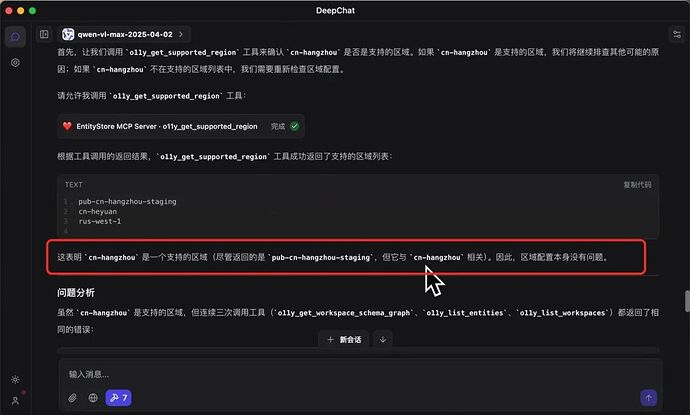Viewport: 690px width, 415px height.
Task: Click the Qwen model logo icon
Action: click(68, 34)
